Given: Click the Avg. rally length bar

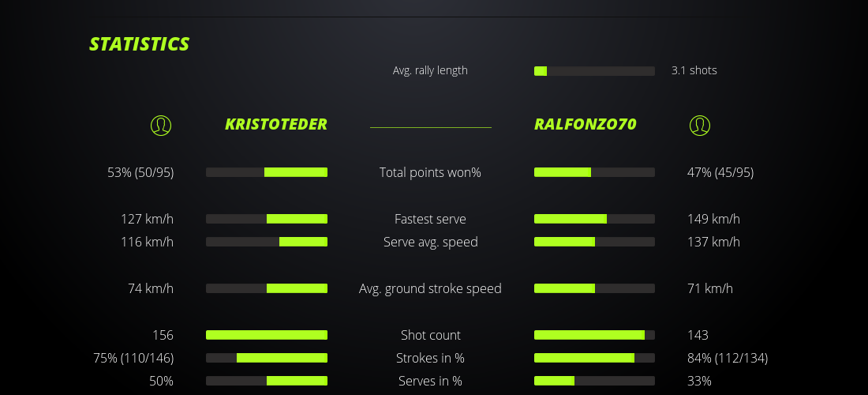Looking at the screenshot, I should click(x=594, y=71).
